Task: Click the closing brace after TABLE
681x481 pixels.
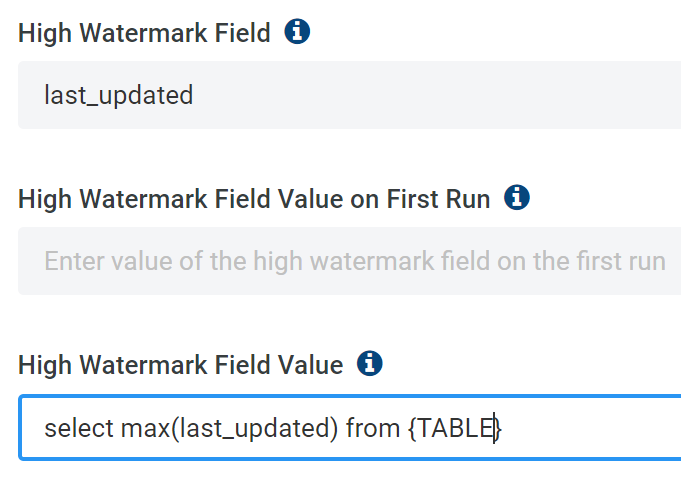Action: coord(499,428)
